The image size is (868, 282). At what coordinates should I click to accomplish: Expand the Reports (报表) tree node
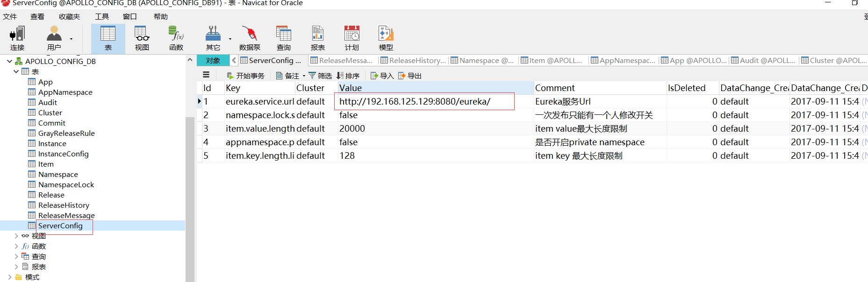(16, 267)
